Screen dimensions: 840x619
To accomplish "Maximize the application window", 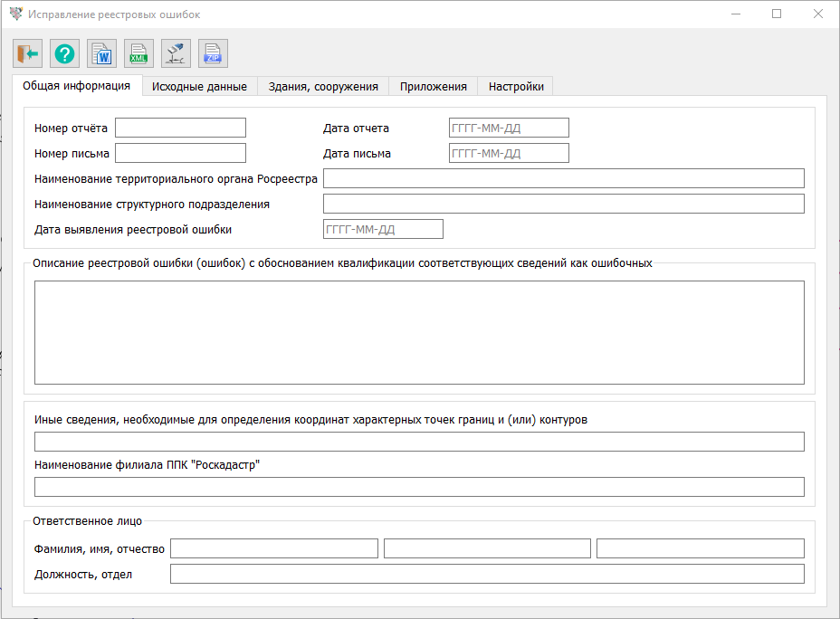I will coord(777,14).
